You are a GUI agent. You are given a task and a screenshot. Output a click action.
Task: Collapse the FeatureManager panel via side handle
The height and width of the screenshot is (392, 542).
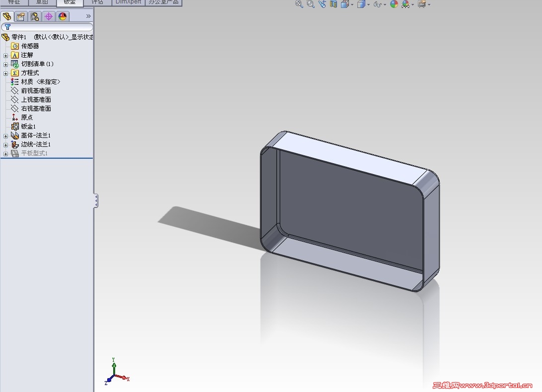(x=96, y=201)
